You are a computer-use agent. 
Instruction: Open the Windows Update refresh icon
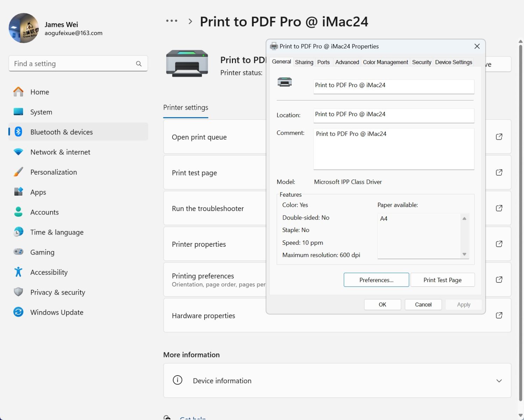pos(18,312)
